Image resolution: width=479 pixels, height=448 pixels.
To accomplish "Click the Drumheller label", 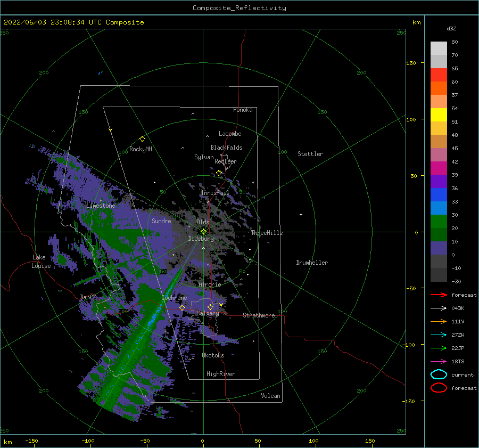I will [x=312, y=263].
